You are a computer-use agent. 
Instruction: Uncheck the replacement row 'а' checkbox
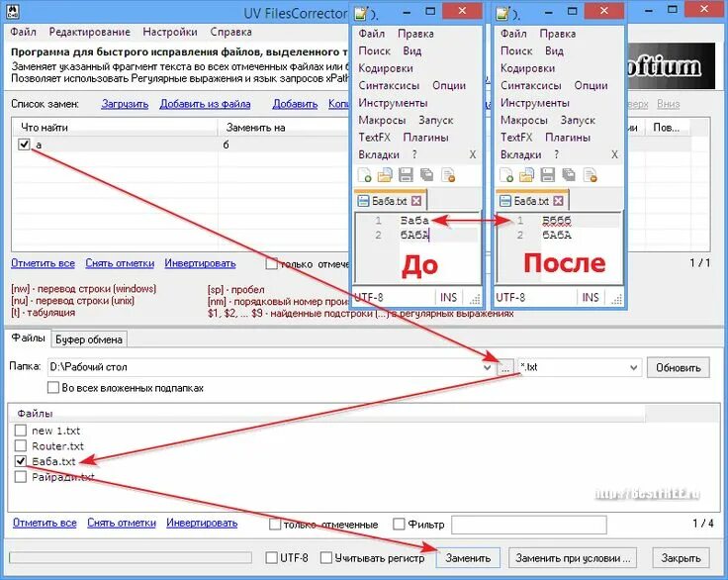pyautogui.click(x=24, y=145)
